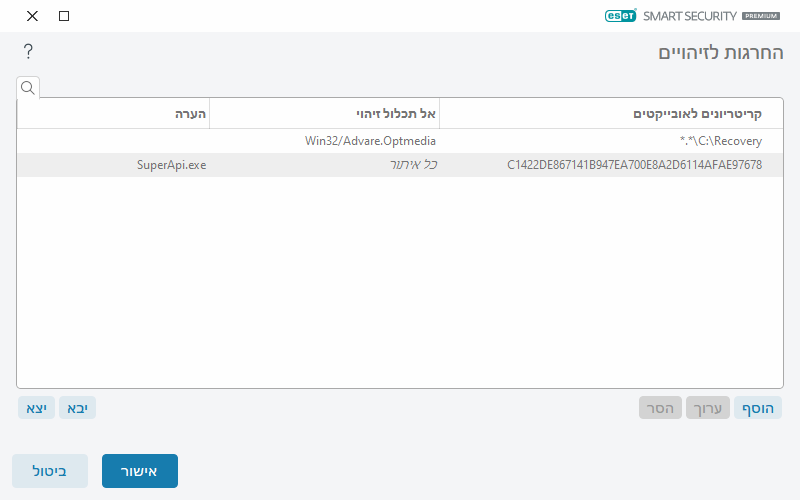This screenshot has height=500, width=800.
Task: Cancel with the ביטול button
Action: (50, 471)
